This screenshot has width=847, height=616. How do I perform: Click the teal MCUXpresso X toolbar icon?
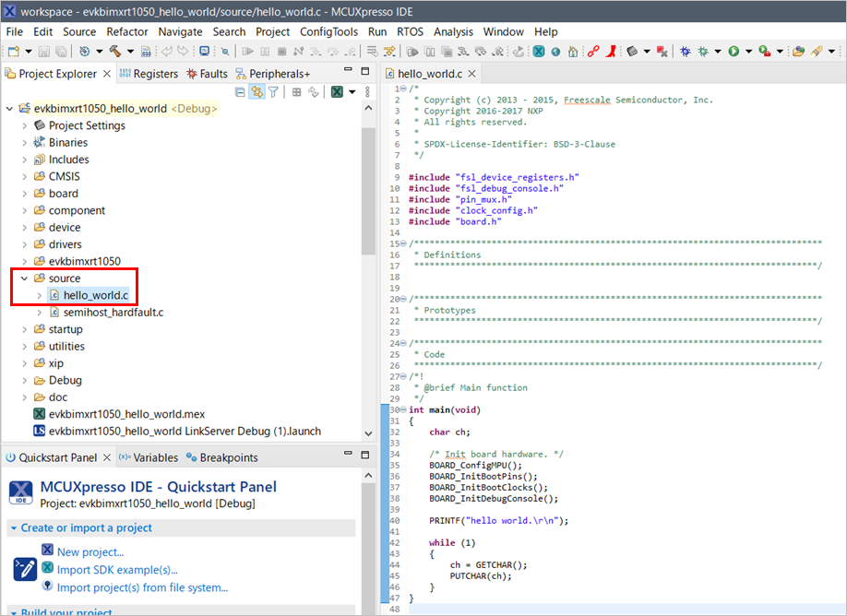click(x=539, y=52)
